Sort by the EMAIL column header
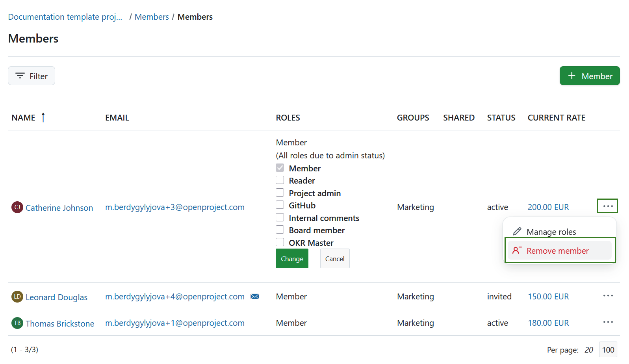Screen dimensions: 629x364 [117, 118]
